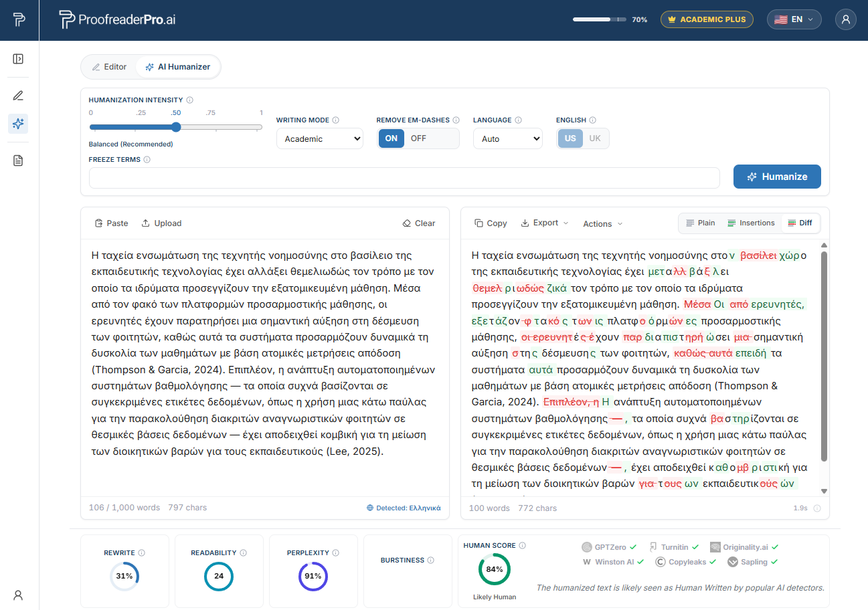Click the 24 Readability gauge
Viewport: 868px width, 610px height.
[x=219, y=576]
